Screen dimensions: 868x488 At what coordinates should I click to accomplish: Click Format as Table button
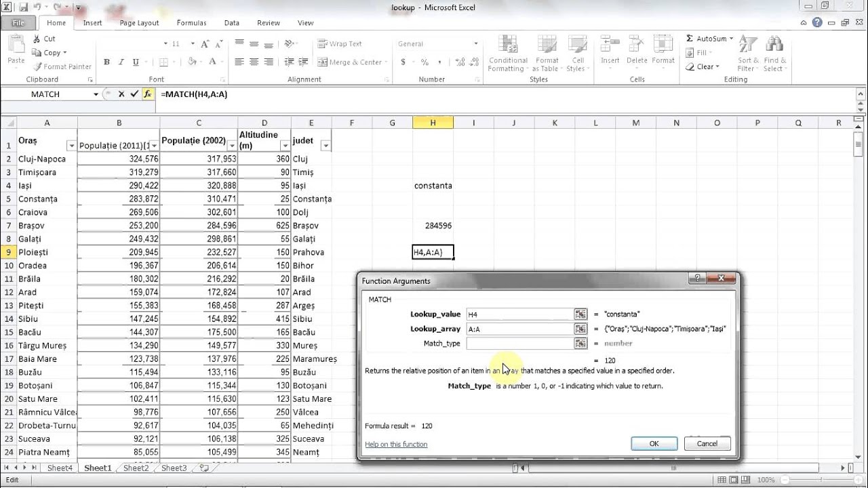(x=545, y=54)
